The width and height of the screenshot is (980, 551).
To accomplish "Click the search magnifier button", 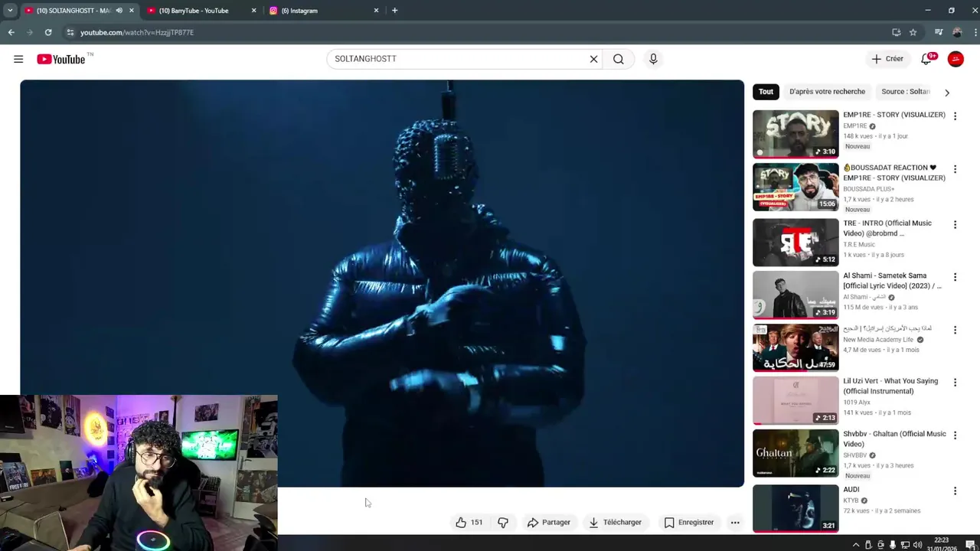I will point(619,59).
